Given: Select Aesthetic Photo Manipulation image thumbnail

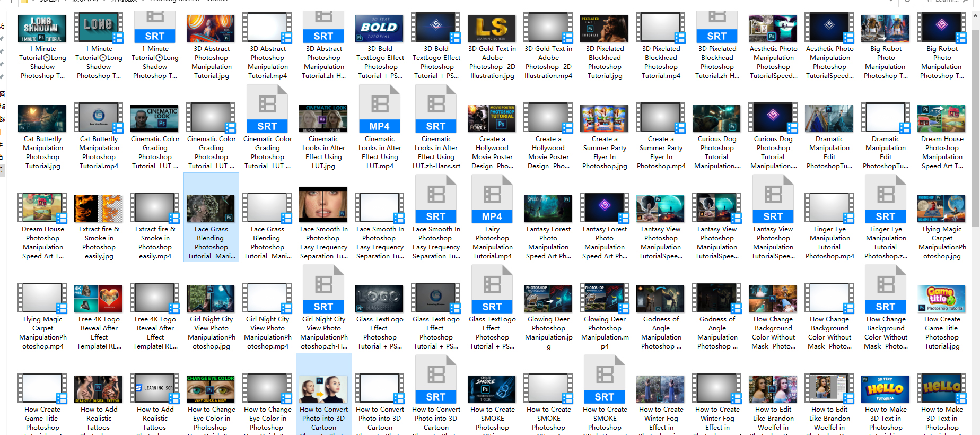Looking at the screenshot, I should pyautogui.click(x=773, y=28).
